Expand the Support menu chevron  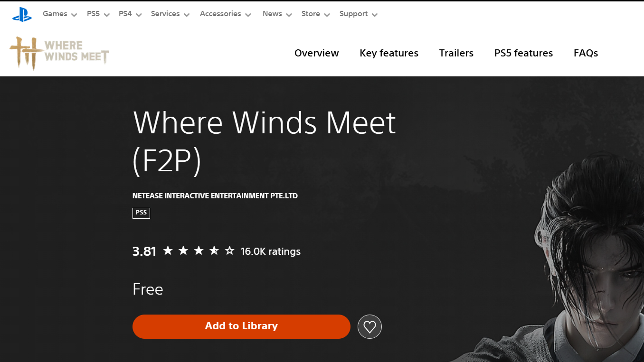375,15
